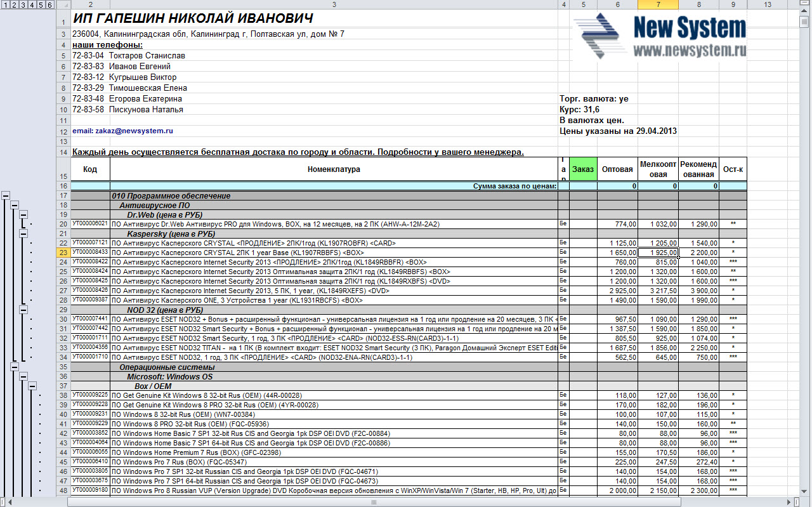Click contact 'Токтаров Станислав'

(147, 56)
